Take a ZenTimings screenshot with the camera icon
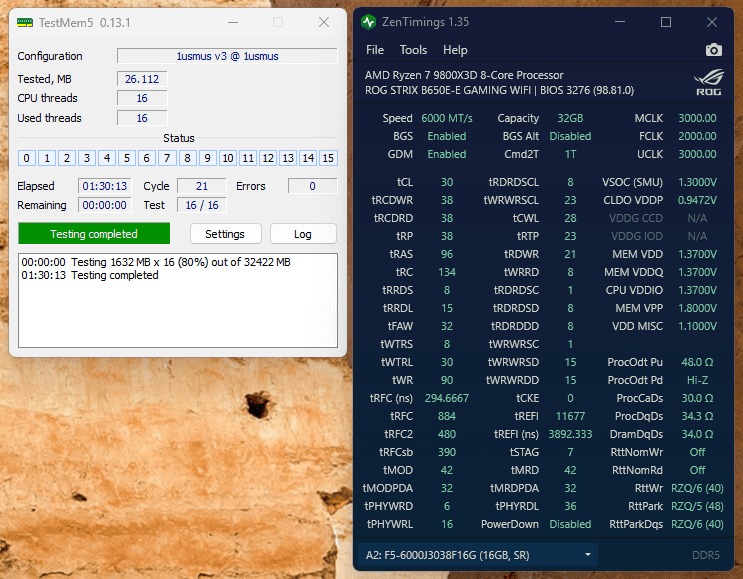The image size is (743, 579). point(714,50)
